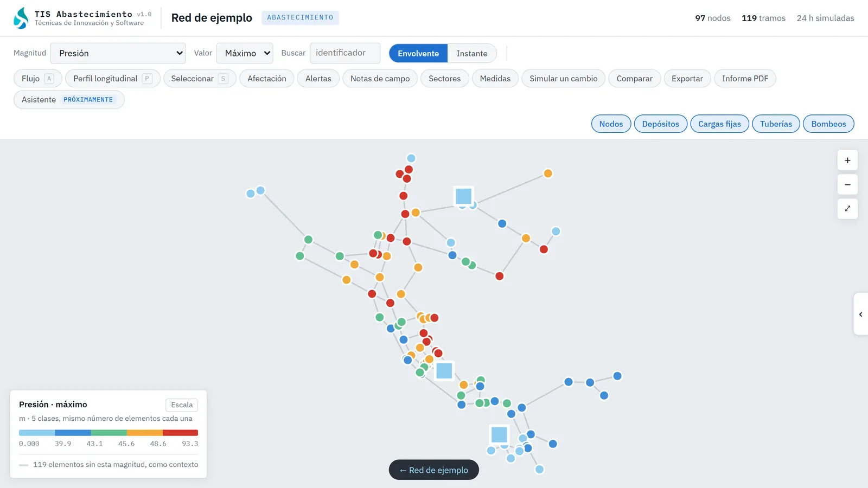Switch to Instante mode
The height and width of the screenshot is (488, 868).
tap(472, 53)
